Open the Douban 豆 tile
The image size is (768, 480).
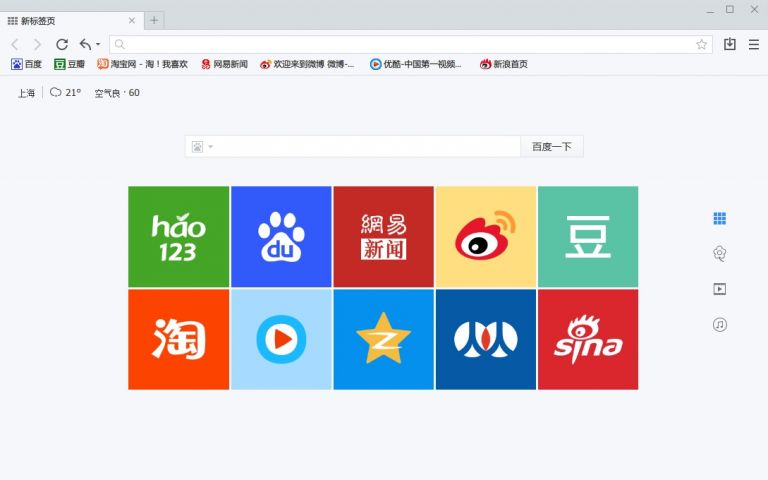(x=588, y=237)
